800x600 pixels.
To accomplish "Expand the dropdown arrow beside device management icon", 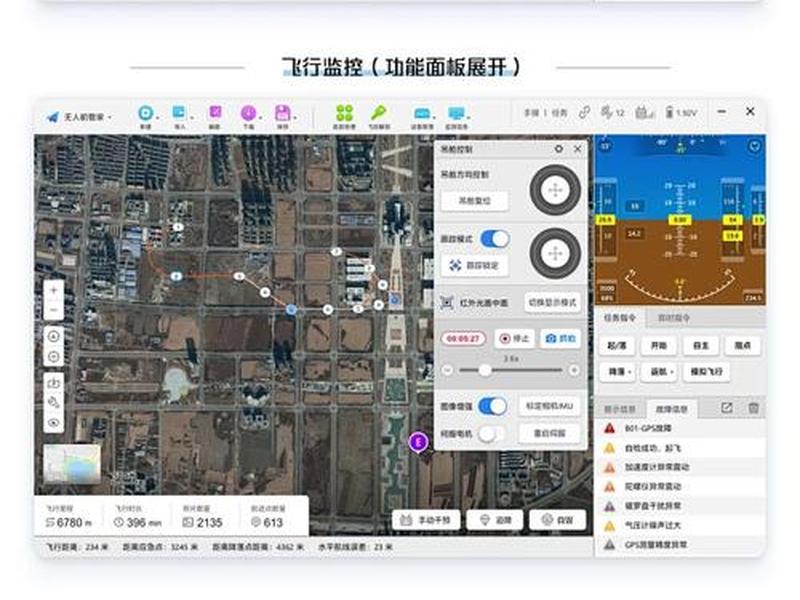I will [434, 117].
